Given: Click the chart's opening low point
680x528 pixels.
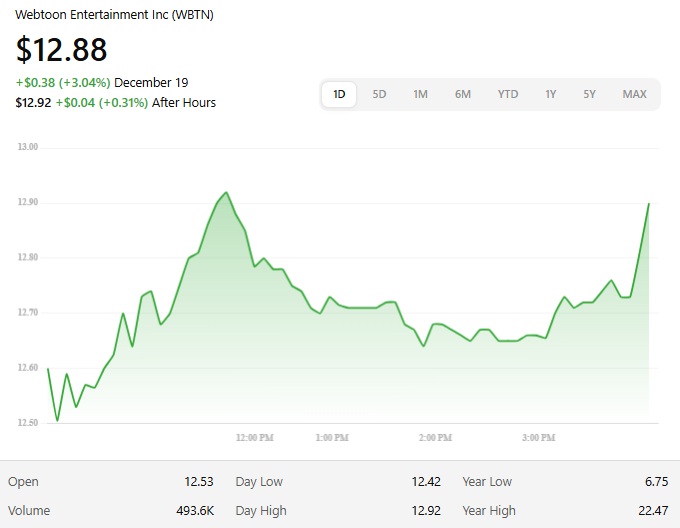Looking at the screenshot, I should 57,420.
